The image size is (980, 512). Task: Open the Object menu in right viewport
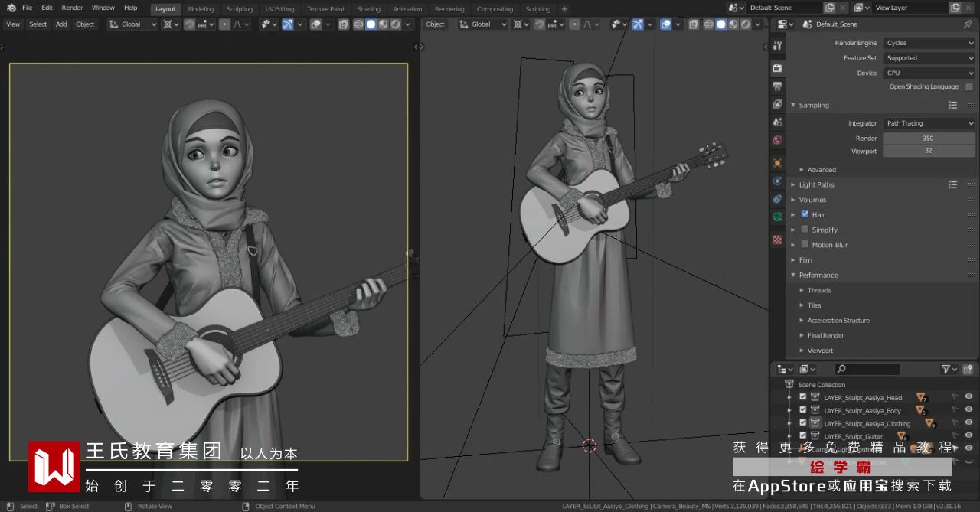tap(435, 24)
